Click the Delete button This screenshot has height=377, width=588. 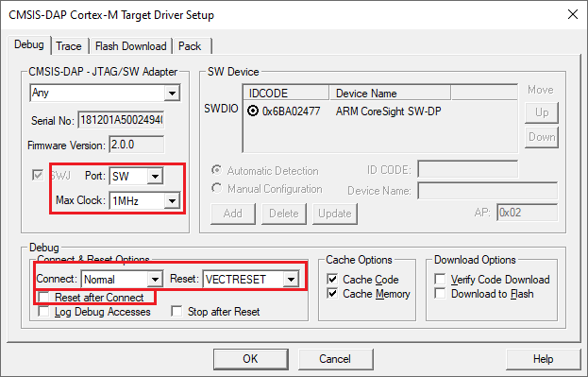[x=284, y=214]
